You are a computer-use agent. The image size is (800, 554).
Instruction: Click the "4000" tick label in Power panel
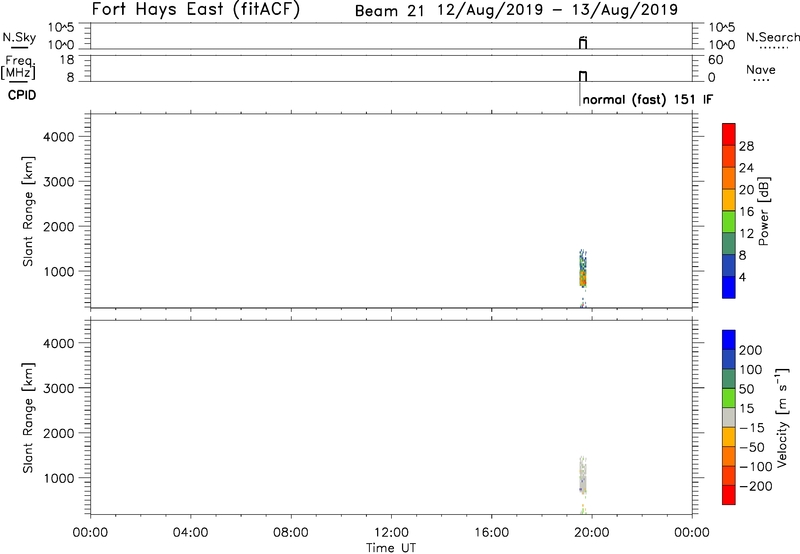(x=58, y=137)
